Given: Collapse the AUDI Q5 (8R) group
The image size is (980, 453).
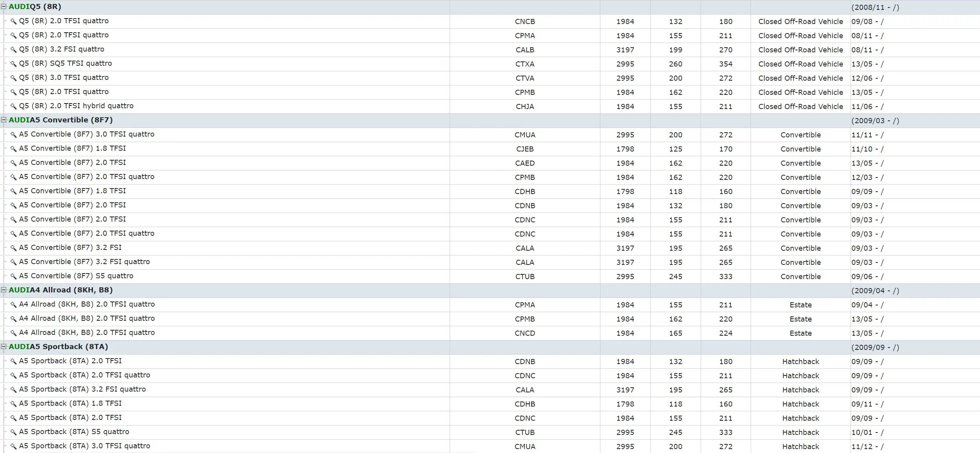Looking at the screenshot, I should click(x=4, y=7).
